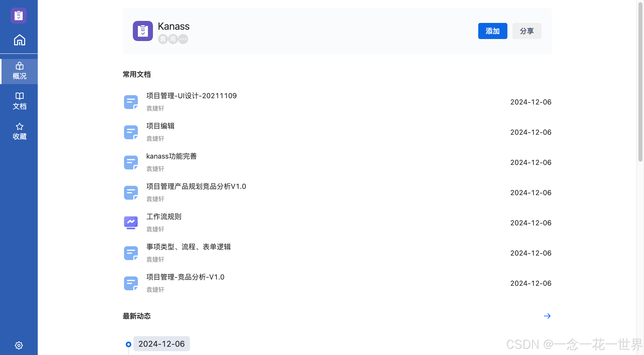This screenshot has width=644, height=355.
Task: Click author 袁婕轩 under 项目管理-竞品分析-V1.0
Action: coord(155,290)
